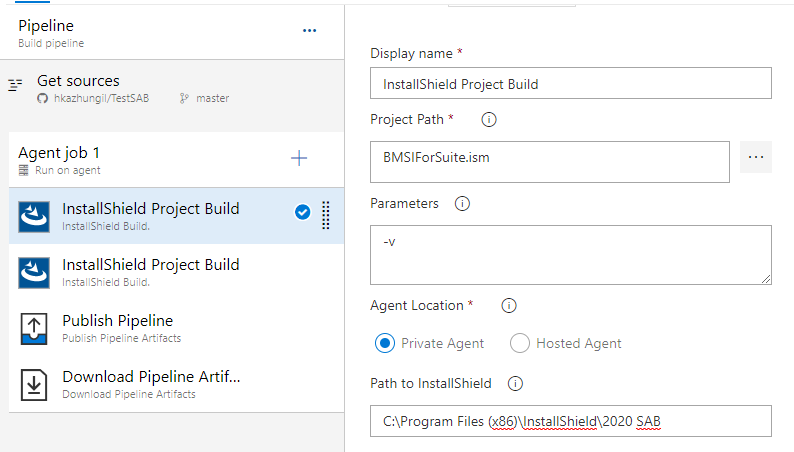This screenshot has width=794, height=452.
Task: Show info for Parameters
Action: pyautogui.click(x=462, y=203)
